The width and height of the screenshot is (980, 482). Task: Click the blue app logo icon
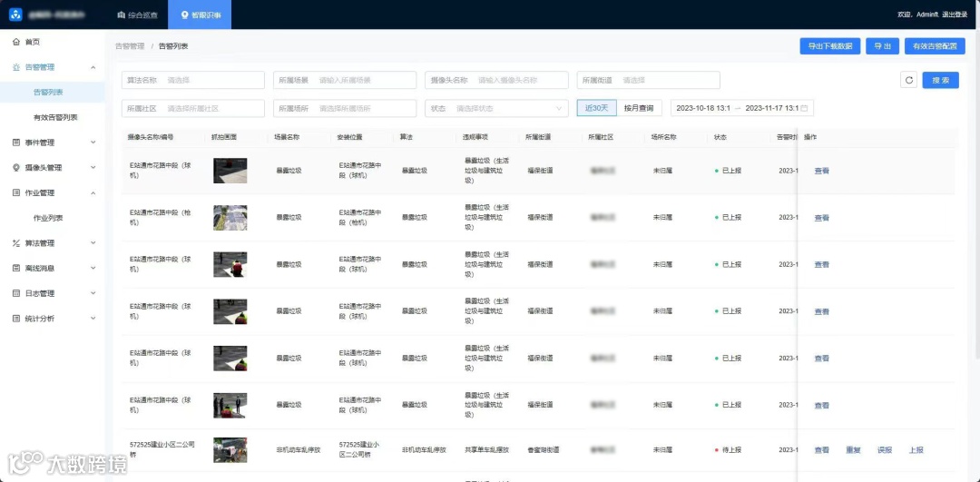[x=15, y=15]
